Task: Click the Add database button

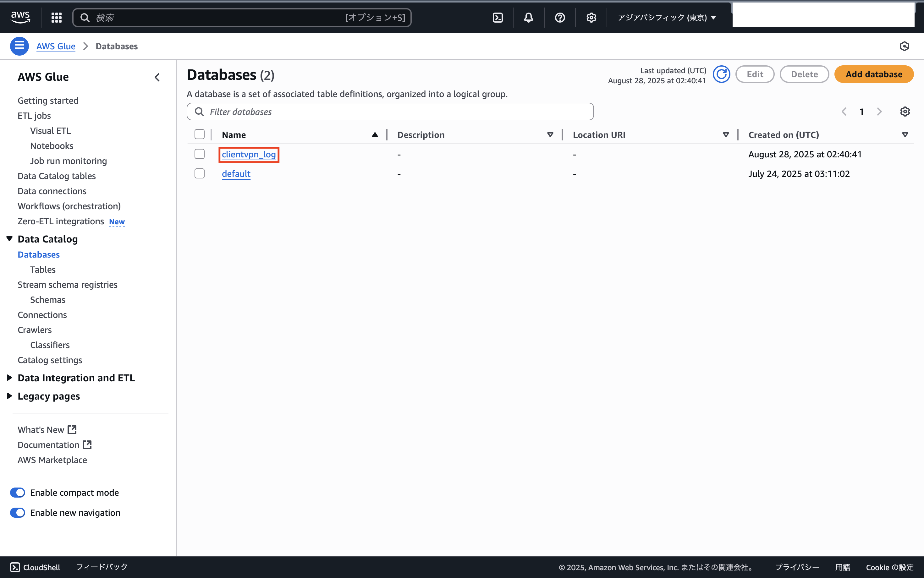Action: (873, 74)
